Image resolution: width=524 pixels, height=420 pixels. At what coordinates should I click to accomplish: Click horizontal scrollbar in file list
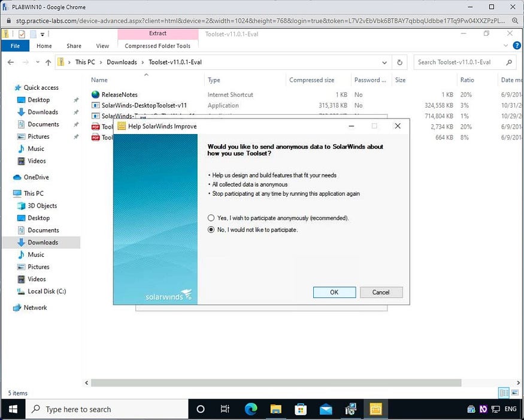click(x=276, y=383)
